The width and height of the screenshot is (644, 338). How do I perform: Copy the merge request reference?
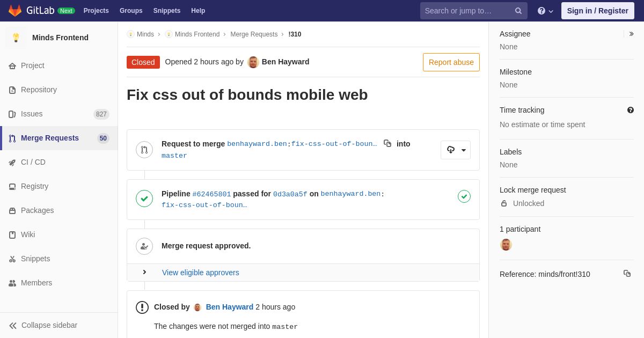pos(627,274)
